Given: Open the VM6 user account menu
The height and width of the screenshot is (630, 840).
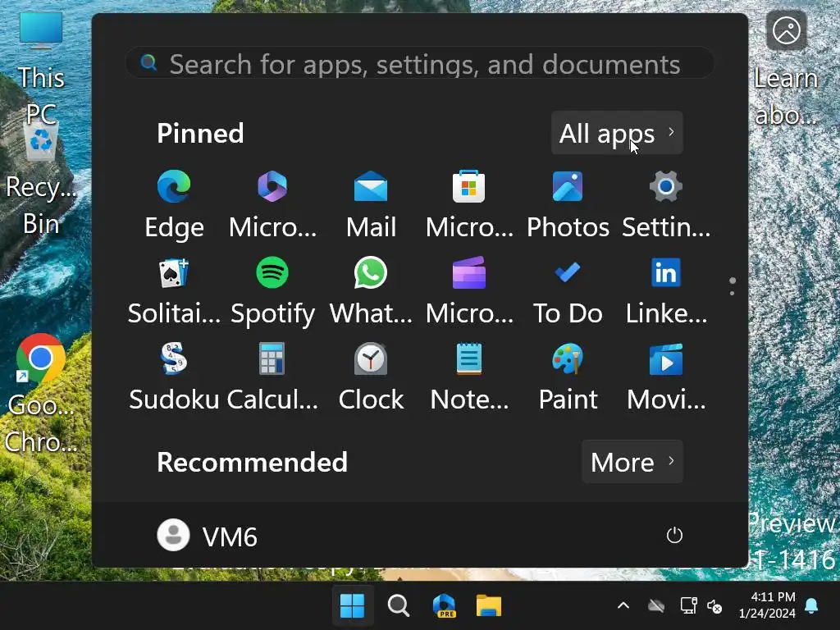Looking at the screenshot, I should click(x=208, y=536).
